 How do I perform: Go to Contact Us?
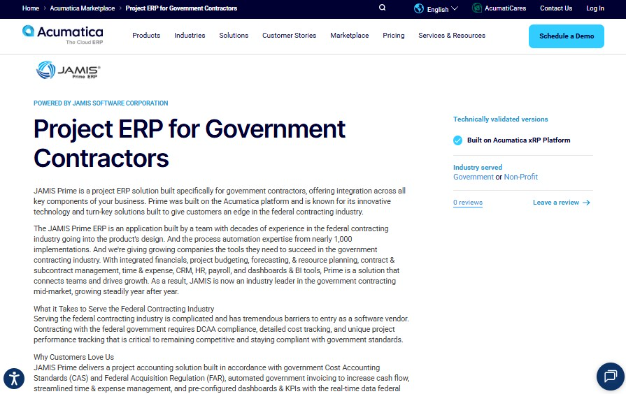556,8
